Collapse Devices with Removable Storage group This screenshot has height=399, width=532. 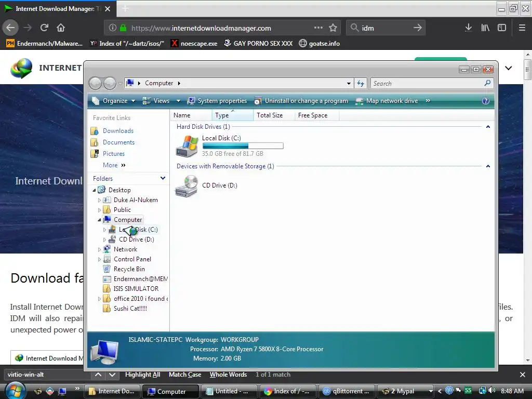[488, 166]
